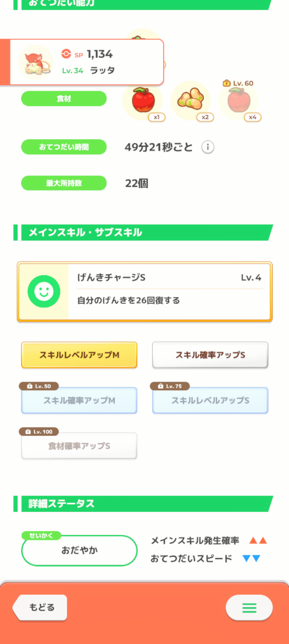This screenshot has width=289, height=644.
Task: Tap the 食材 ingredients label
Action: pyautogui.click(x=64, y=99)
